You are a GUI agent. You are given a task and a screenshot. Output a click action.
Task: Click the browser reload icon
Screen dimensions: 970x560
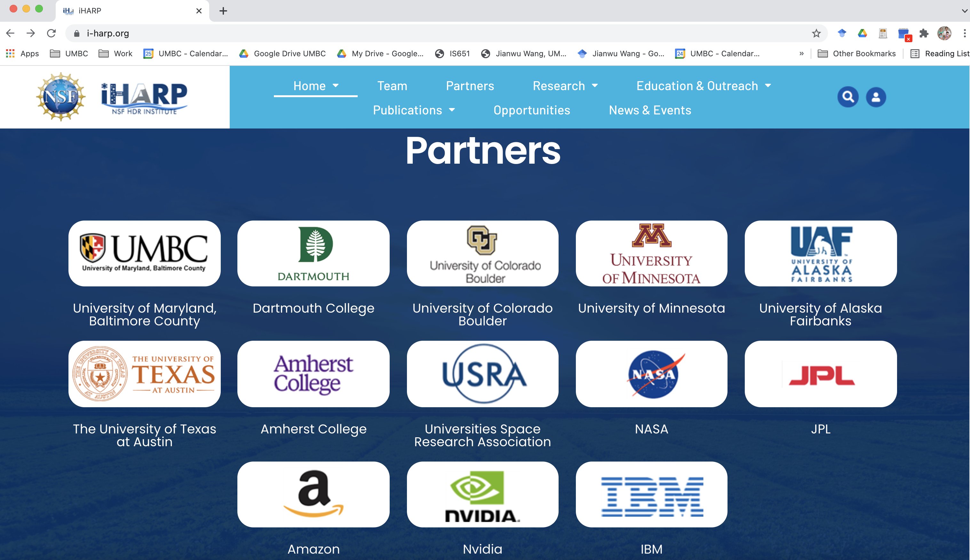coord(51,34)
